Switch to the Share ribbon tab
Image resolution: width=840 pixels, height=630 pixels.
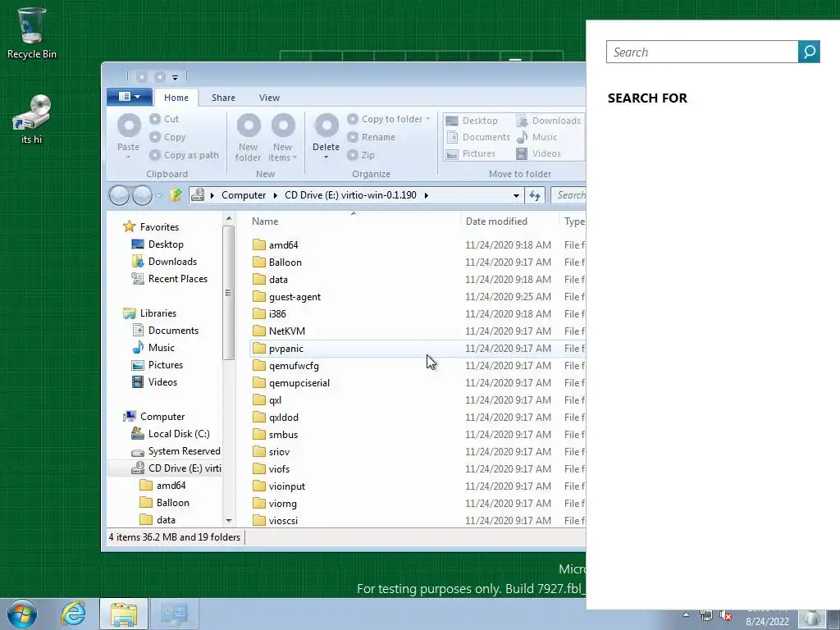223,98
